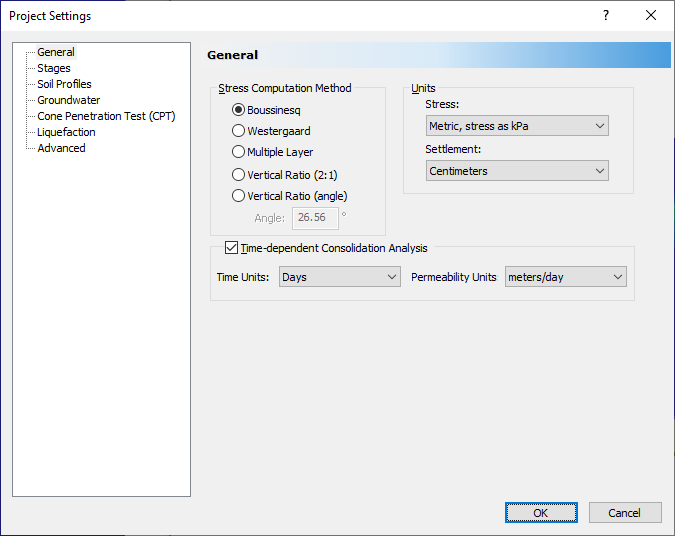Select Multiple Layer computation method

pyautogui.click(x=238, y=152)
